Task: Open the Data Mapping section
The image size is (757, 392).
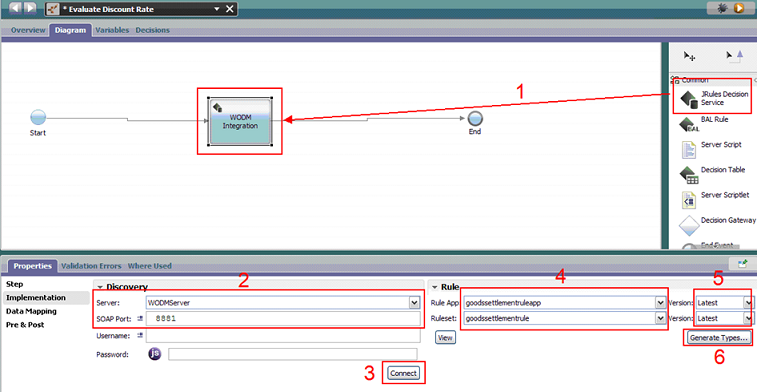Action: pos(31,311)
